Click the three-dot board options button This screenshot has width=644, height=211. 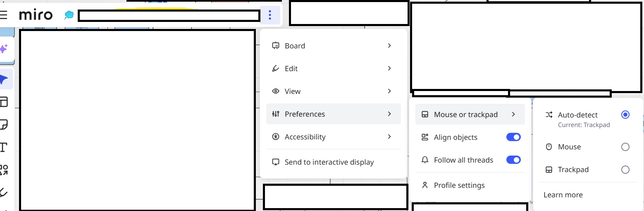coord(270,15)
